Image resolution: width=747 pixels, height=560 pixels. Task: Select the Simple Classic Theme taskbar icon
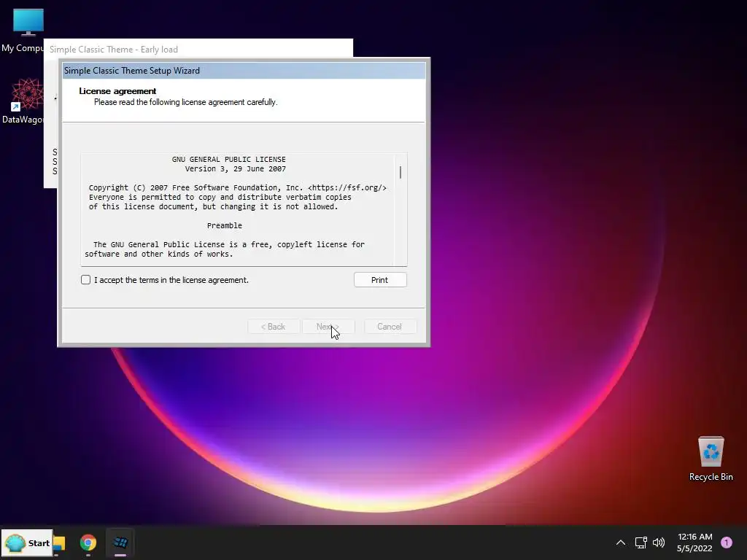coord(120,542)
